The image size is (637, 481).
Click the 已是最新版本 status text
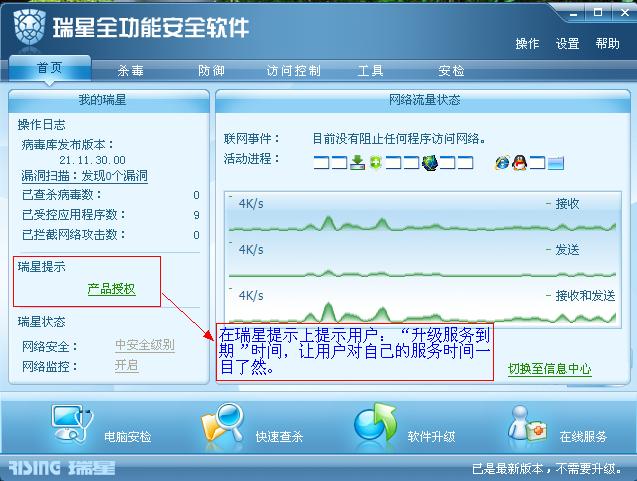(x=546, y=469)
